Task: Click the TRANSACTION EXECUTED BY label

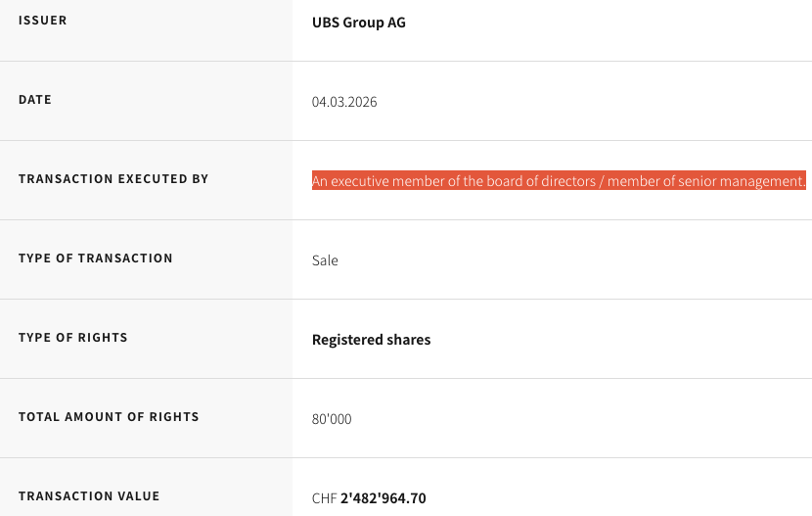Action: (x=113, y=179)
